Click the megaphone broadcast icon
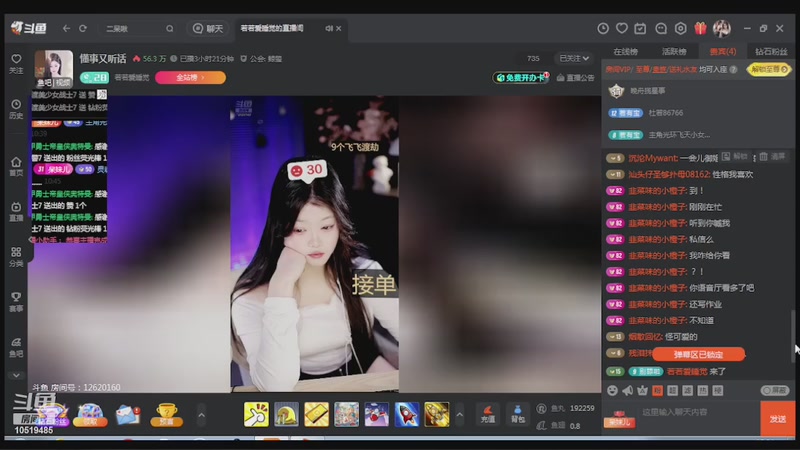This screenshot has height=450, width=800. coord(627,390)
